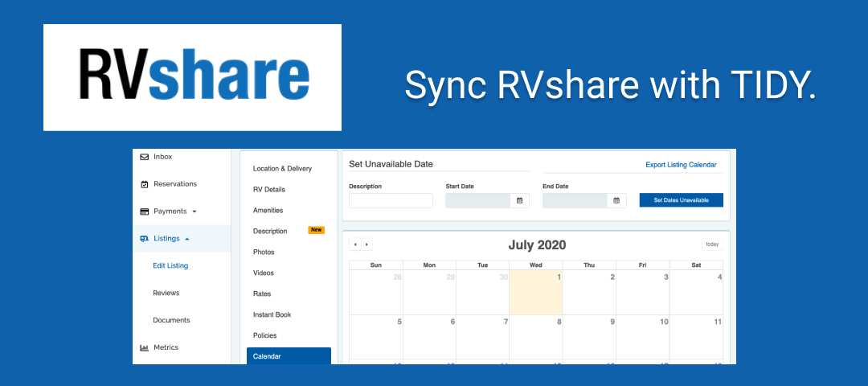Image resolution: width=868 pixels, height=386 pixels.
Task: Select the Photos section
Action: 264,252
